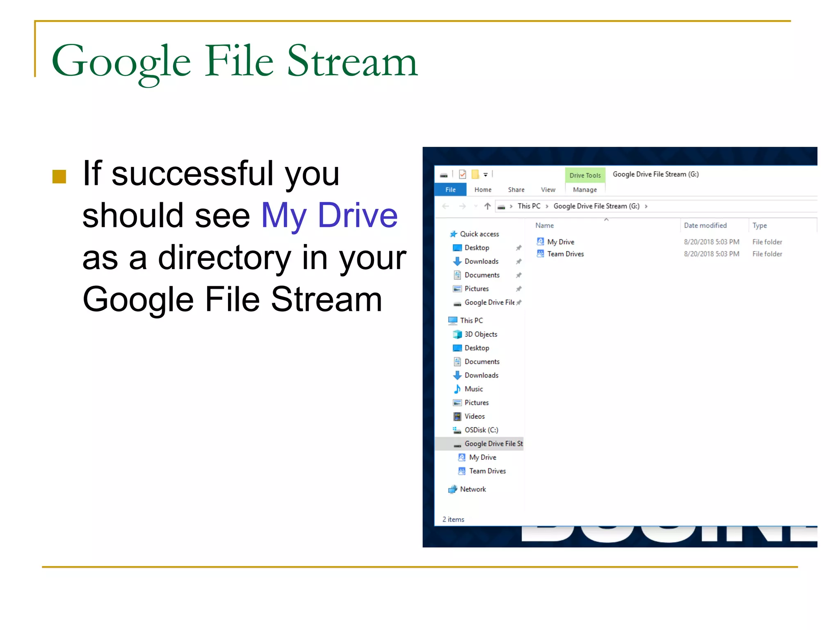Click the Quick access star icon

click(x=453, y=234)
